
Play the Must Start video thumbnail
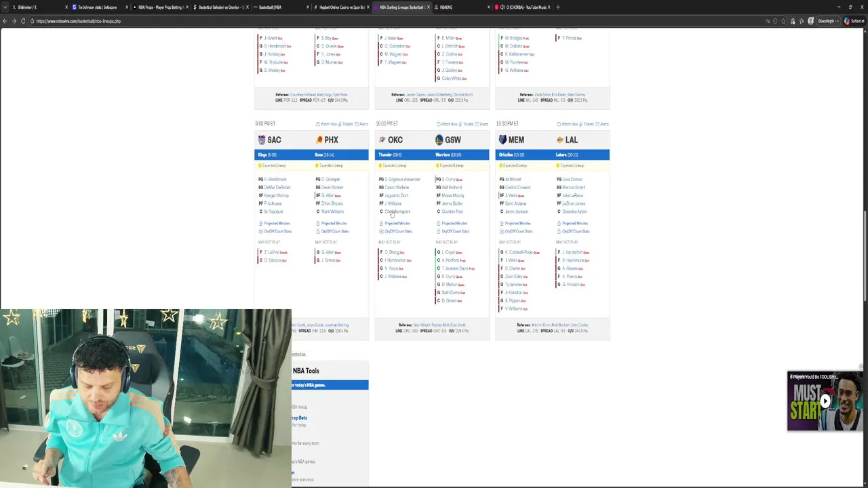825,401
